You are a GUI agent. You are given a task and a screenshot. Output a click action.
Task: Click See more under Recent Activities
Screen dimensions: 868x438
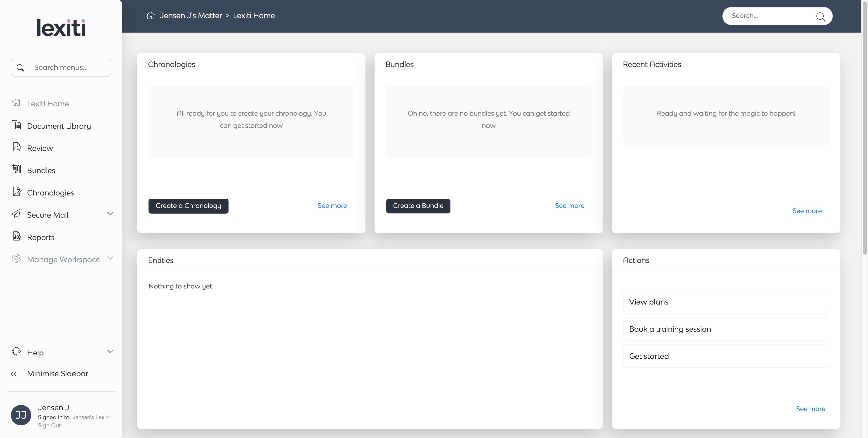(807, 211)
